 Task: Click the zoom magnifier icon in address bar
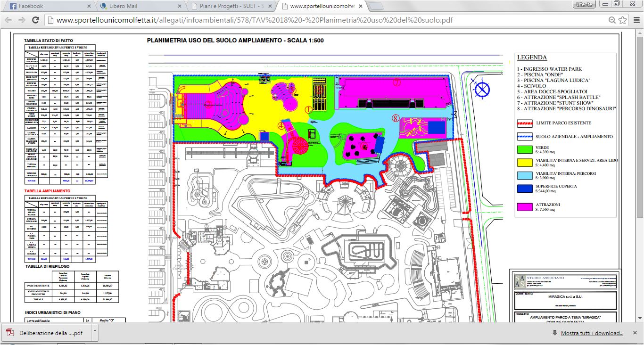[x=612, y=20]
